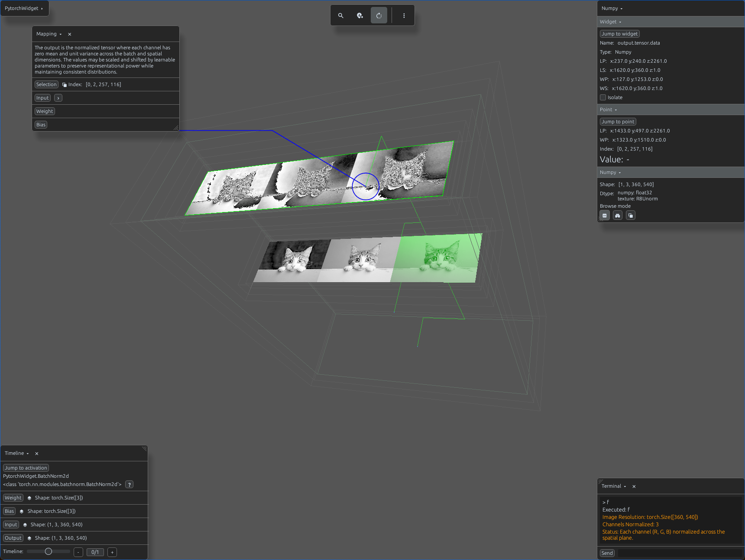Collapse the Point section header
The height and width of the screenshot is (560, 745).
click(609, 110)
